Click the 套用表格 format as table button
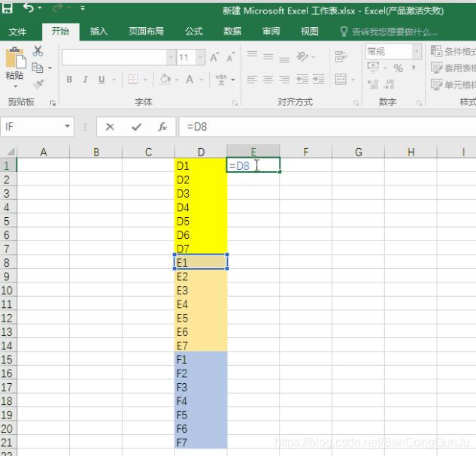476x456 pixels. point(453,68)
